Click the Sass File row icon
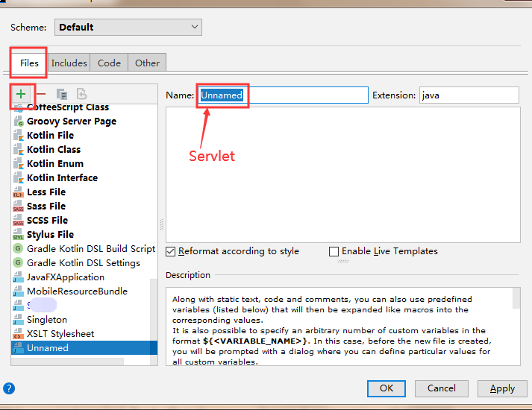This screenshot has width=532, height=410. [19, 206]
